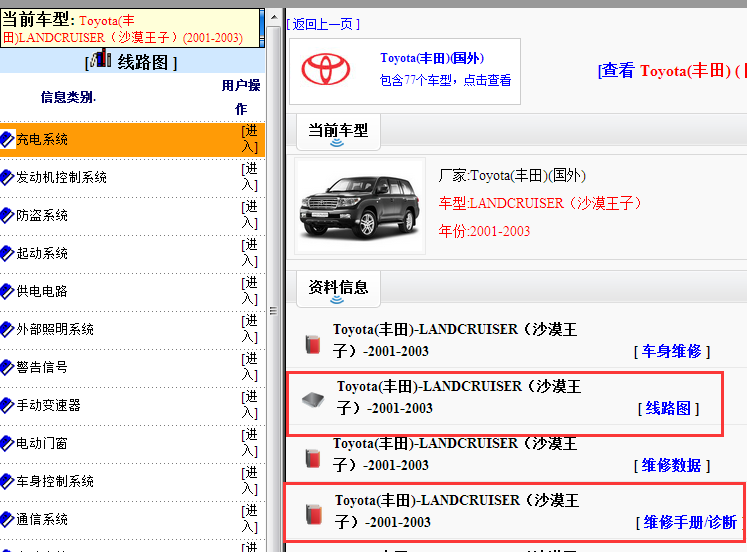Click the red book icon in 维修数据 row
747x552 pixels.
pyautogui.click(x=313, y=458)
